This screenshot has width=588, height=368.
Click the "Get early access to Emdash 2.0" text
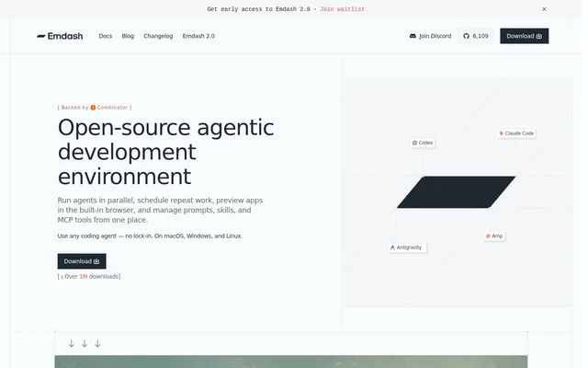pyautogui.click(x=259, y=9)
